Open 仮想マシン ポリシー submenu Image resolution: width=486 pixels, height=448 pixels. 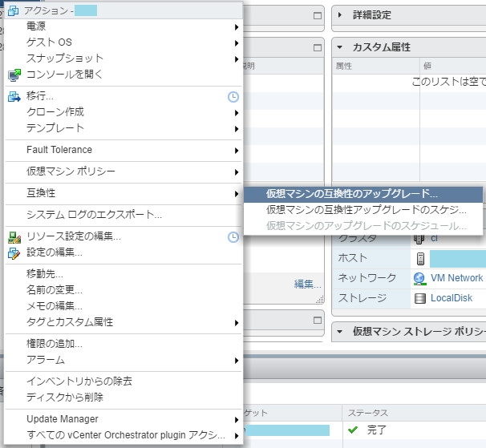[124, 172]
